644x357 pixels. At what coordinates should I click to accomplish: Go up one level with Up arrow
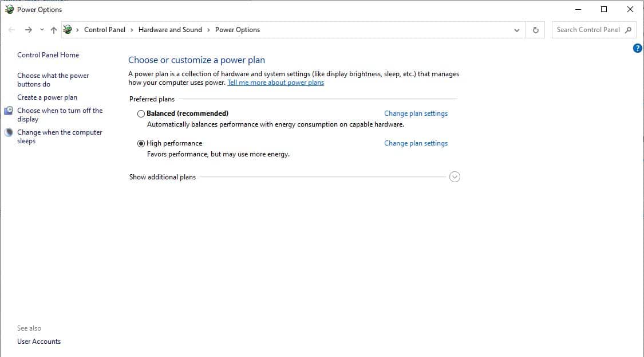pyautogui.click(x=54, y=30)
